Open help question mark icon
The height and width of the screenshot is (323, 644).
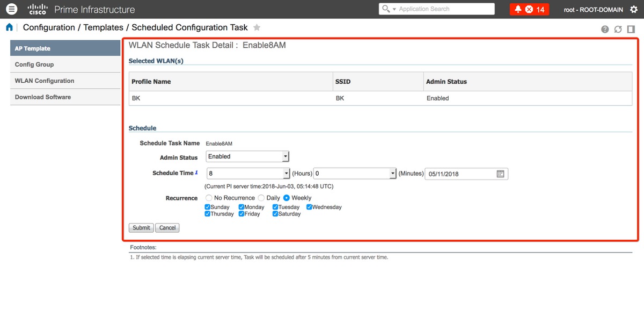[x=605, y=30]
